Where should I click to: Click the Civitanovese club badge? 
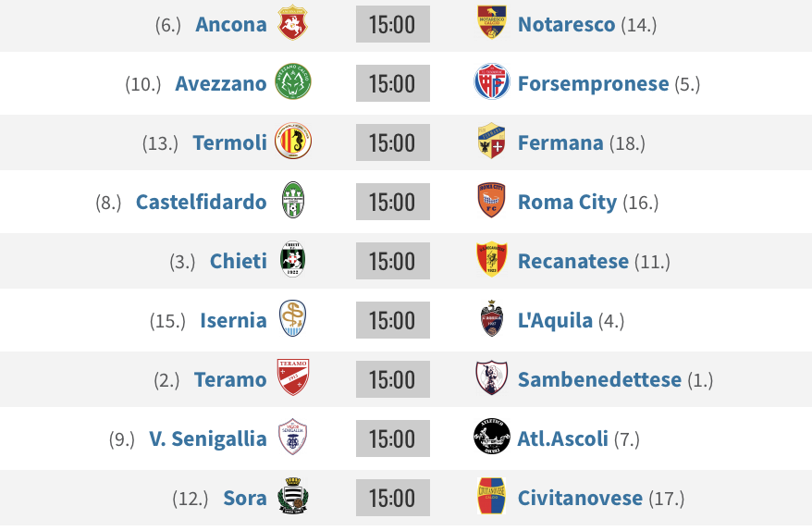coord(491,496)
